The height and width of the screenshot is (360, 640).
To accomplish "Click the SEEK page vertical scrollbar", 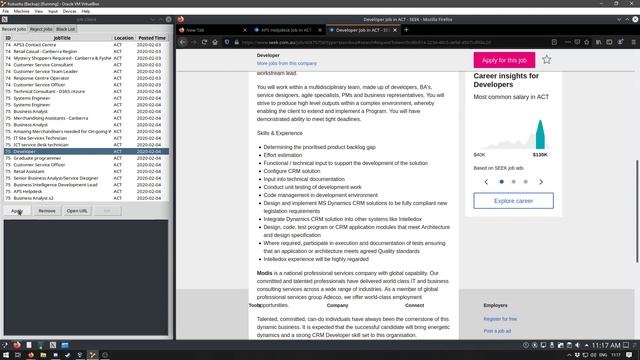I will tap(637, 211).
